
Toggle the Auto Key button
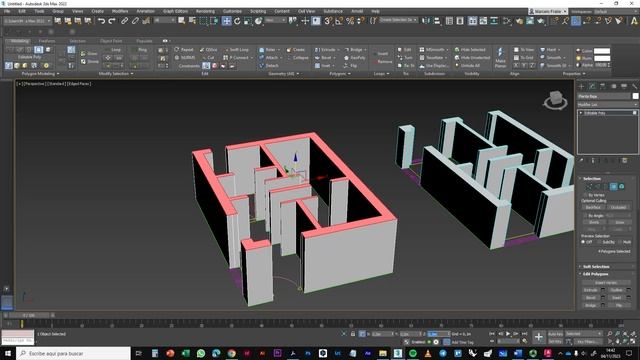[x=555, y=334]
